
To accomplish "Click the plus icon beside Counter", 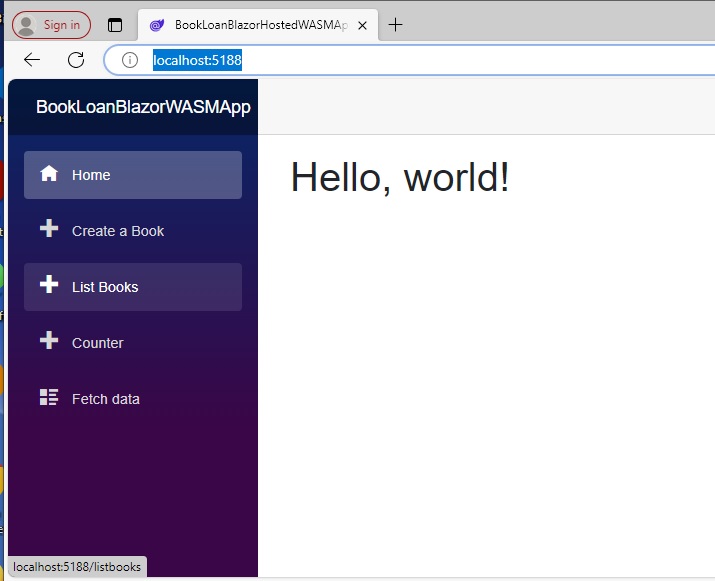I will tap(49, 342).
